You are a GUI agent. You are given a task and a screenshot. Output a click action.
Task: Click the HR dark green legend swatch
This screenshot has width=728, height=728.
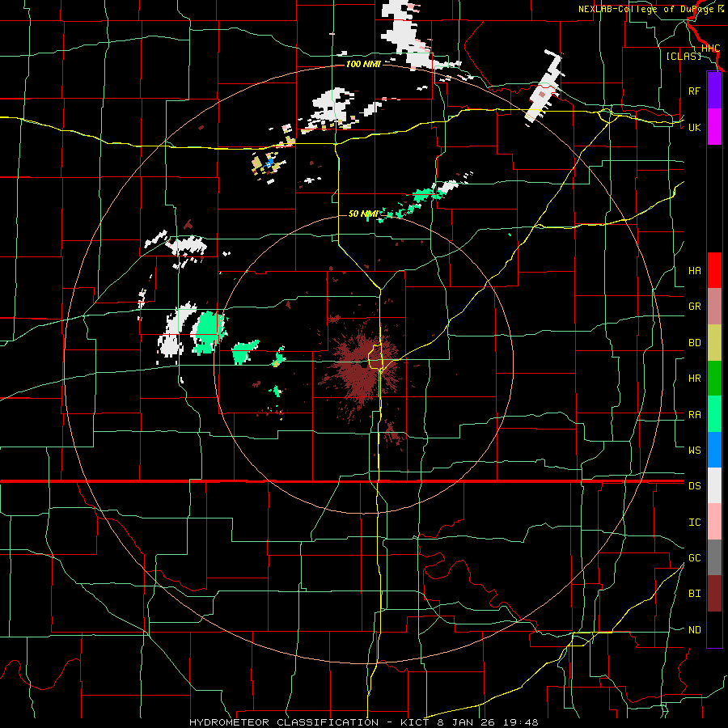[714, 379]
